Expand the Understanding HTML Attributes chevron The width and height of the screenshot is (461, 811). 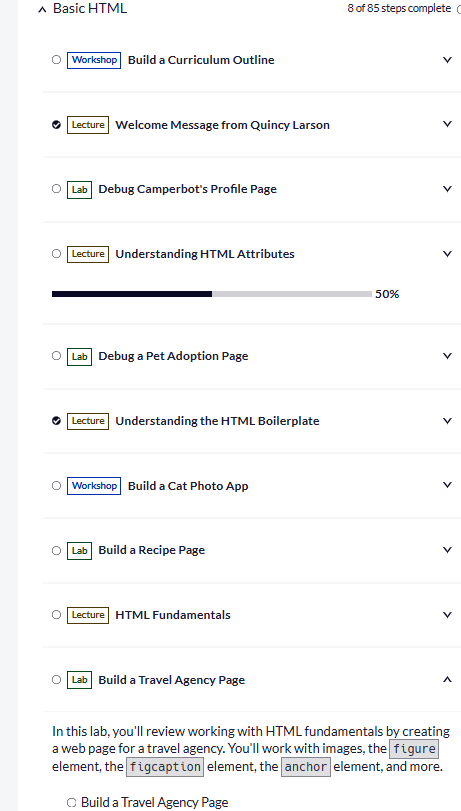point(448,253)
